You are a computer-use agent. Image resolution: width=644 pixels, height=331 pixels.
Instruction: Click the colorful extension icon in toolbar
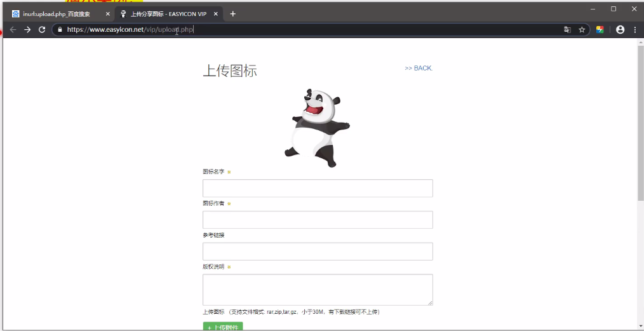pyautogui.click(x=600, y=29)
